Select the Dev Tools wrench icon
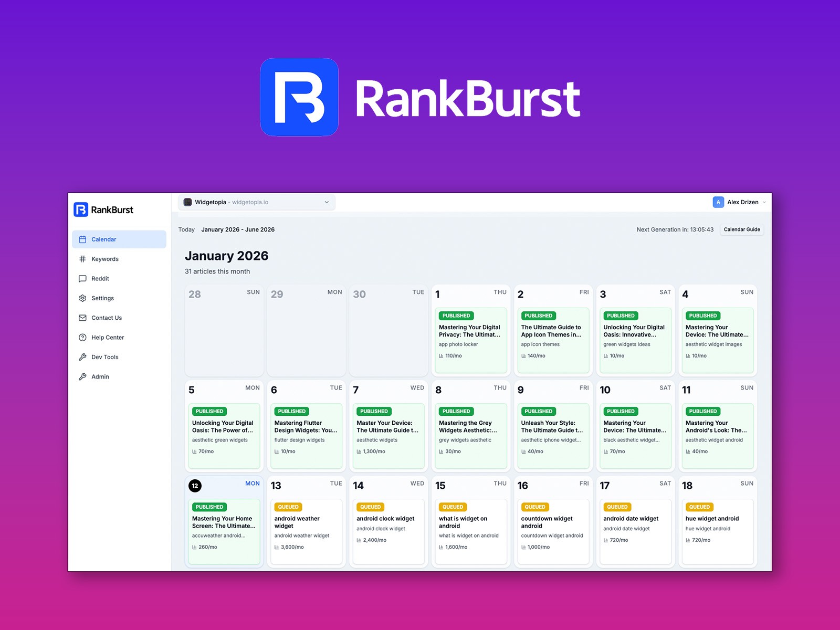 pos(82,357)
